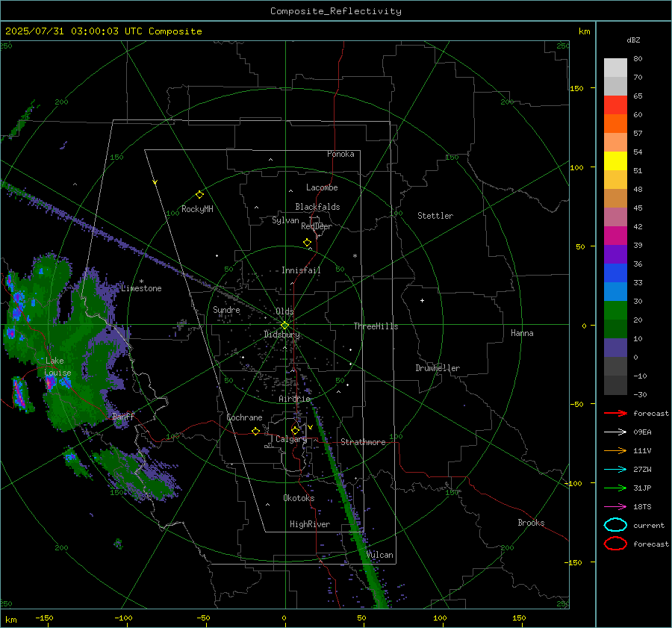
Task: Click the white plus marker west of Hanna
Action: pos(422,300)
